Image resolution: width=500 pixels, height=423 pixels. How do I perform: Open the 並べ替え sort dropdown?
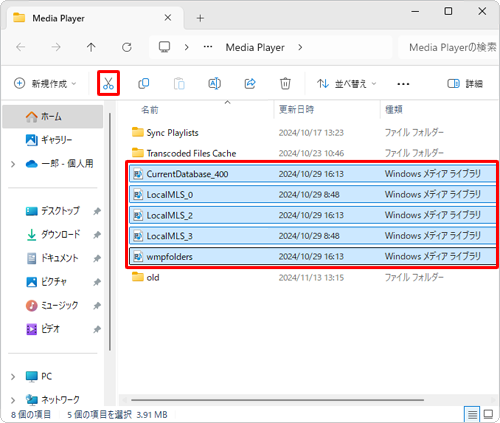coord(347,83)
